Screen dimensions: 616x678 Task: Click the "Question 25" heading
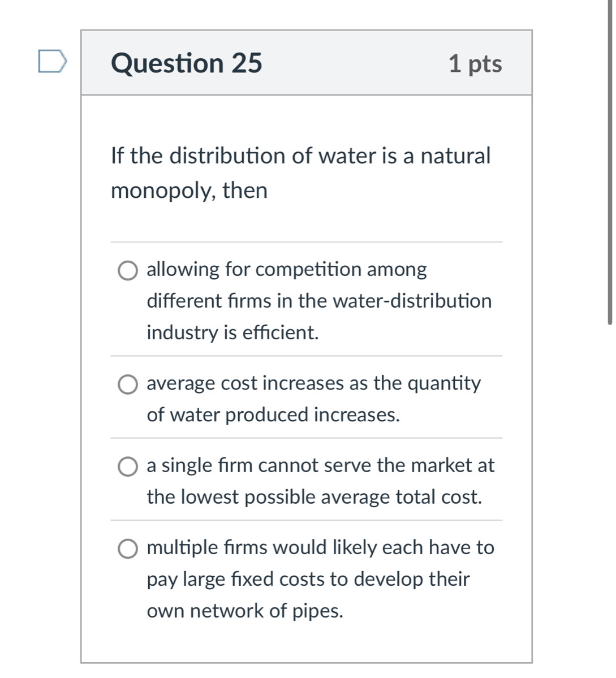[187, 63]
